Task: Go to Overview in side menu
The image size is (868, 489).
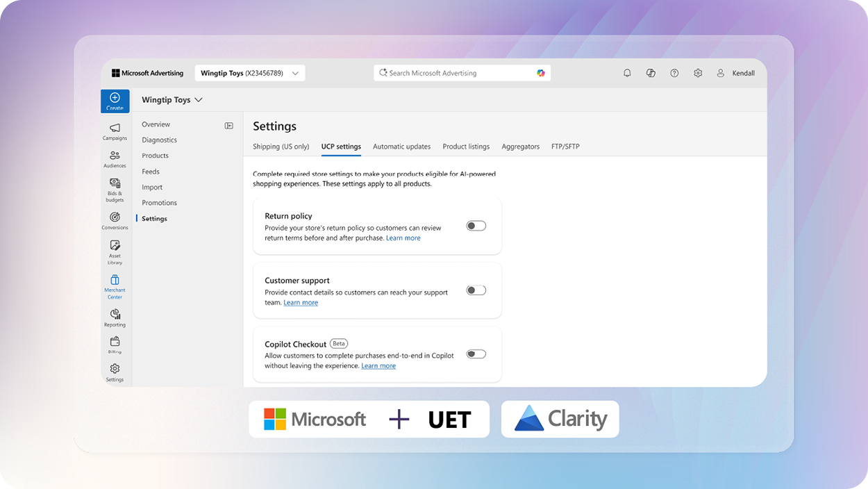Action: tap(156, 124)
